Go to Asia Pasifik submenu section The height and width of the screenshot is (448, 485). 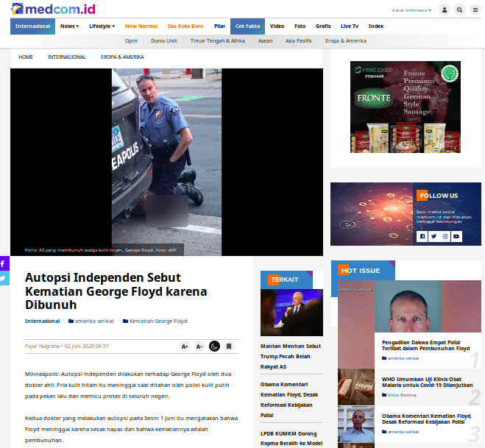pos(300,41)
